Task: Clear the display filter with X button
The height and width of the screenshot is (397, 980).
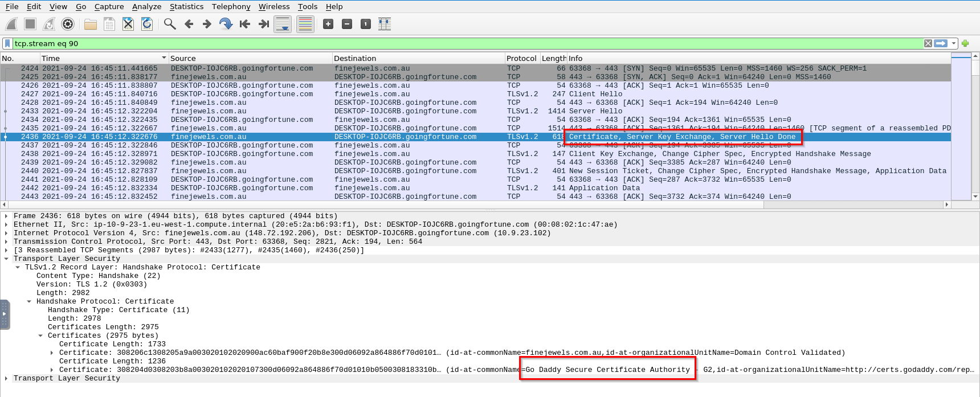Action: pyautogui.click(x=928, y=43)
